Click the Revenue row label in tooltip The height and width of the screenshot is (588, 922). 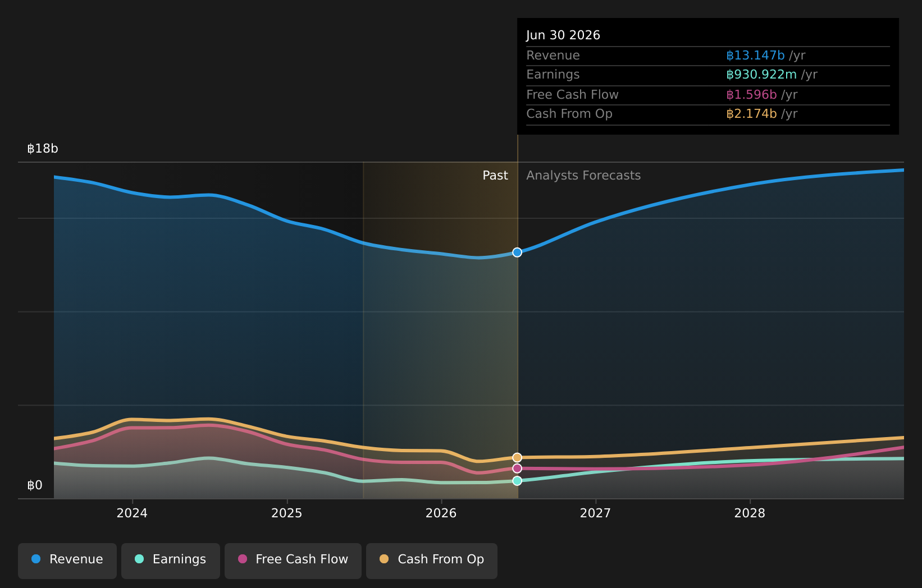(553, 56)
